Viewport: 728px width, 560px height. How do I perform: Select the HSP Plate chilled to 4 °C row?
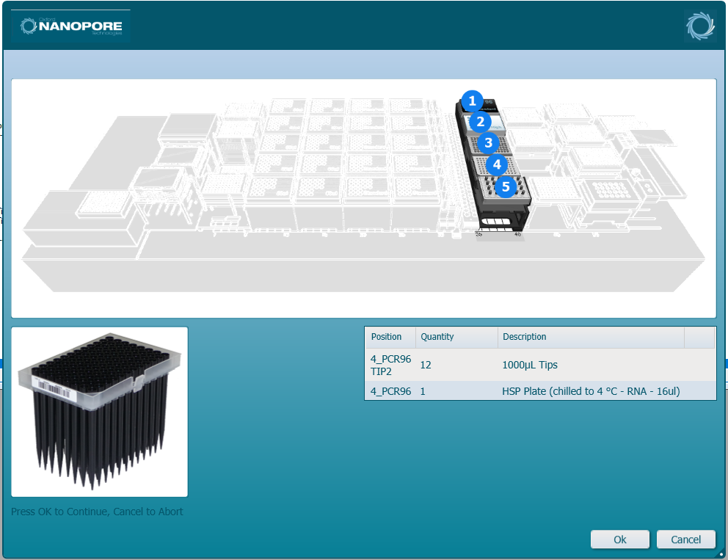coord(540,391)
